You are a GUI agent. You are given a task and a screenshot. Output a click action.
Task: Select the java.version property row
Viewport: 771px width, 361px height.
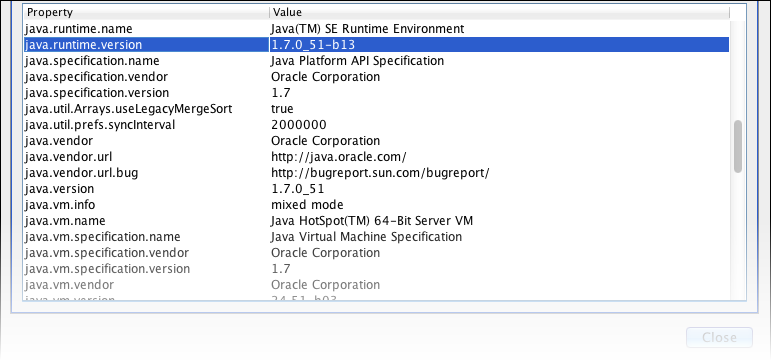point(376,189)
